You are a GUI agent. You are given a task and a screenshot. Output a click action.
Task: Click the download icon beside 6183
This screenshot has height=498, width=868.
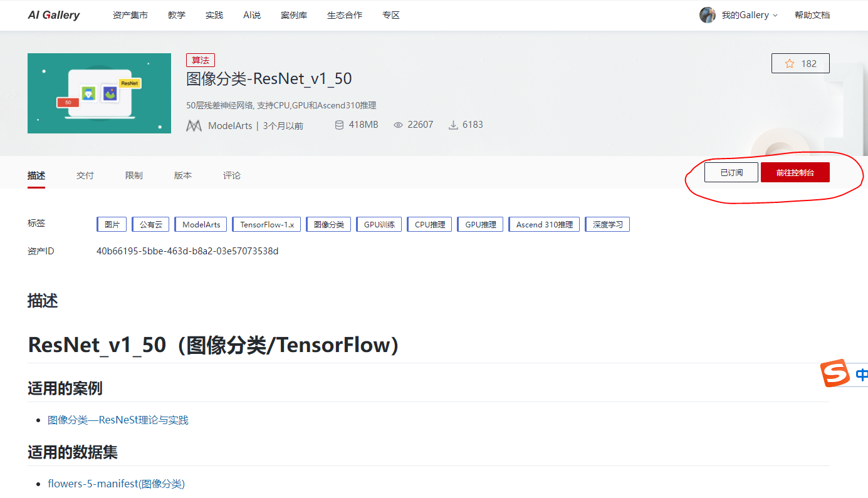(x=453, y=125)
